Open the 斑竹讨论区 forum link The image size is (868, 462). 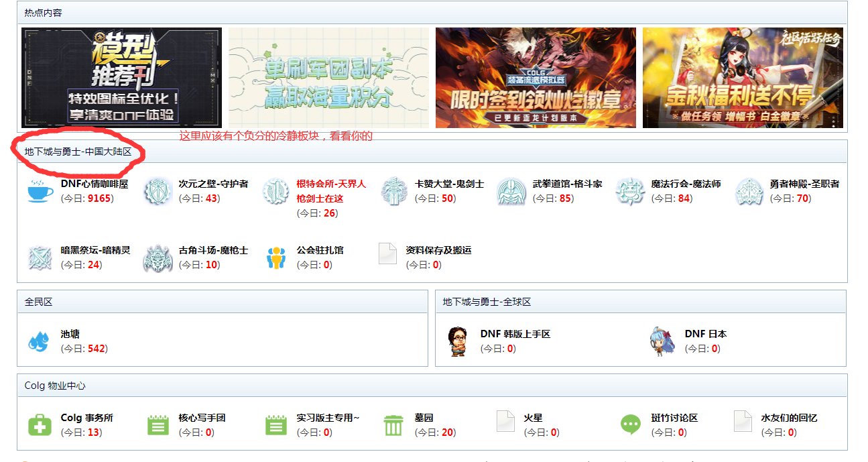pyautogui.click(x=674, y=418)
